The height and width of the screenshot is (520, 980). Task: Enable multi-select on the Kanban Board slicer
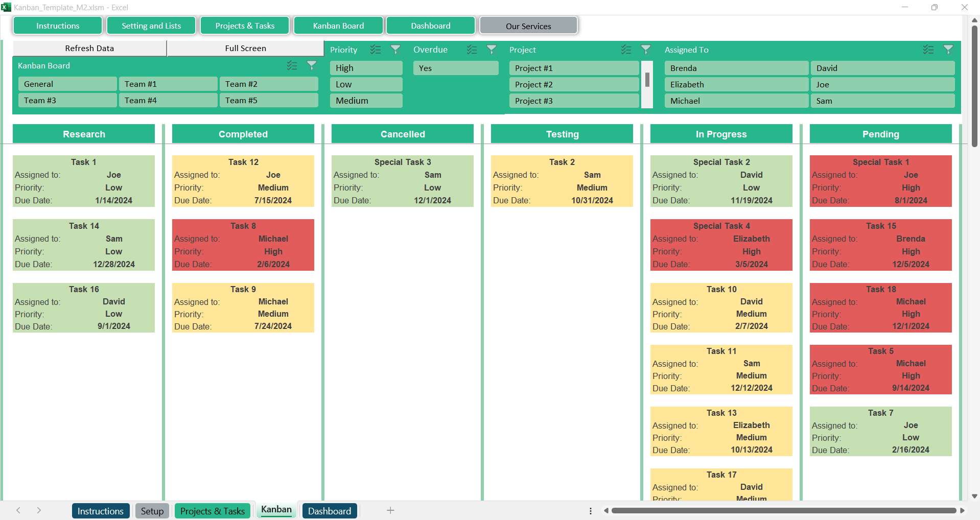click(x=292, y=65)
